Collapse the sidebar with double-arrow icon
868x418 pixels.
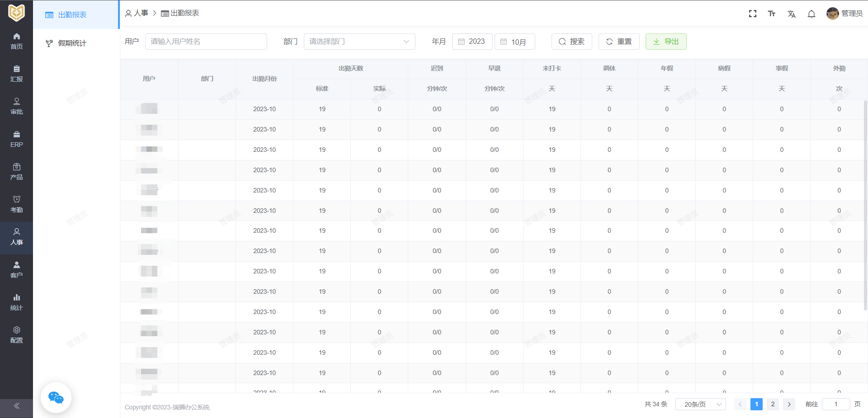click(16, 406)
